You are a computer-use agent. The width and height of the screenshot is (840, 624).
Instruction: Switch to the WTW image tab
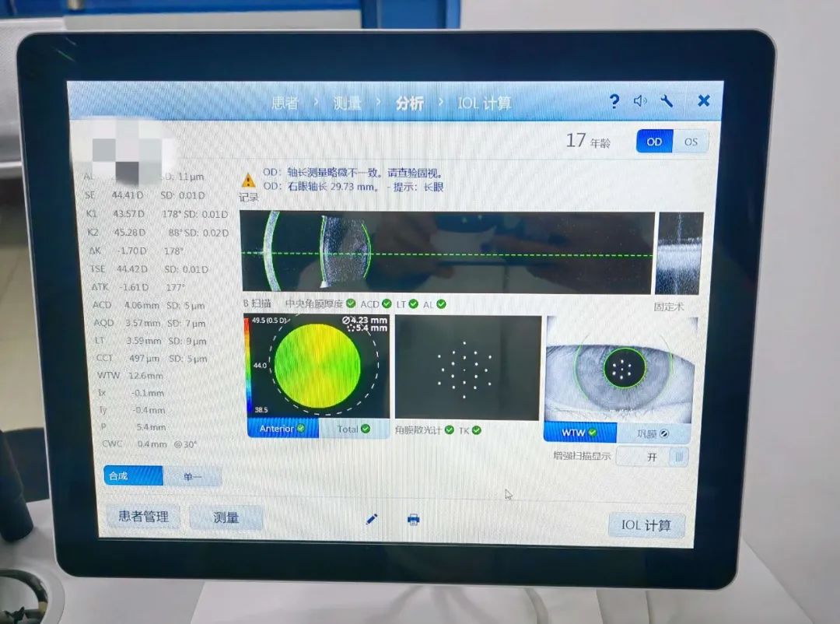[579, 432]
